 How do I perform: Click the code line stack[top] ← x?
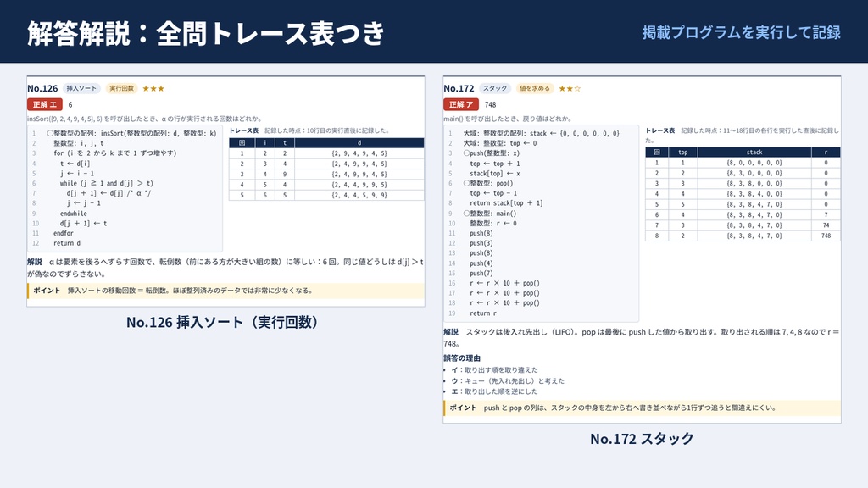point(495,173)
